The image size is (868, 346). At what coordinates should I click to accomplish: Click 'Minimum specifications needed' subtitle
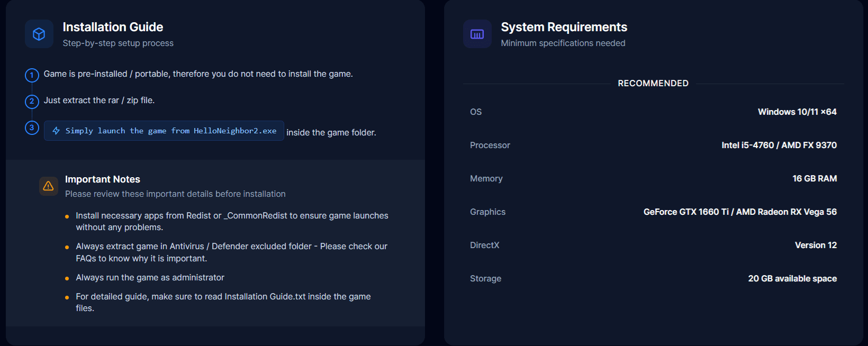(563, 43)
